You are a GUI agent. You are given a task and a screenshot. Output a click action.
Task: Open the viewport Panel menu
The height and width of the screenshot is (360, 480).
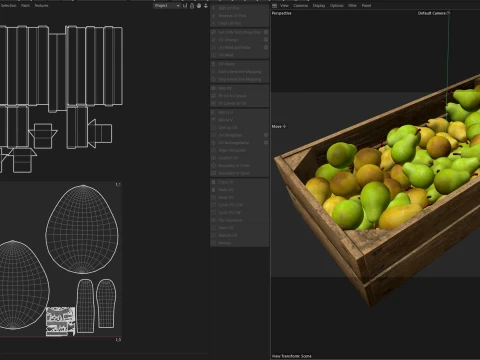(366, 6)
